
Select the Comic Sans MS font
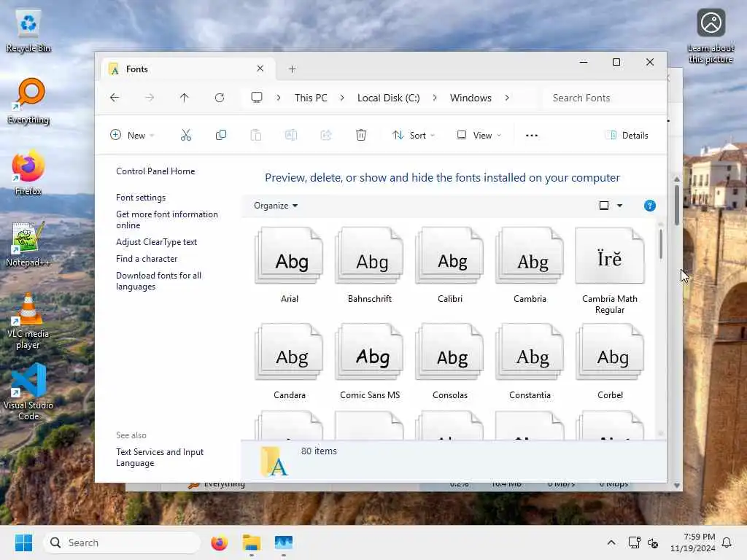[x=370, y=362]
